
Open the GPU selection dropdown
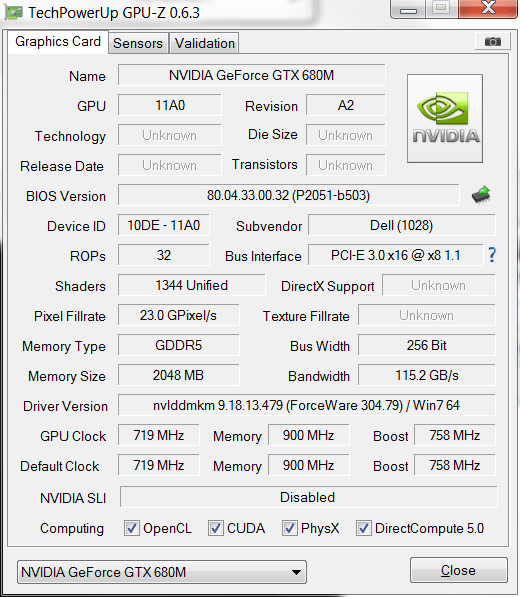(x=162, y=572)
